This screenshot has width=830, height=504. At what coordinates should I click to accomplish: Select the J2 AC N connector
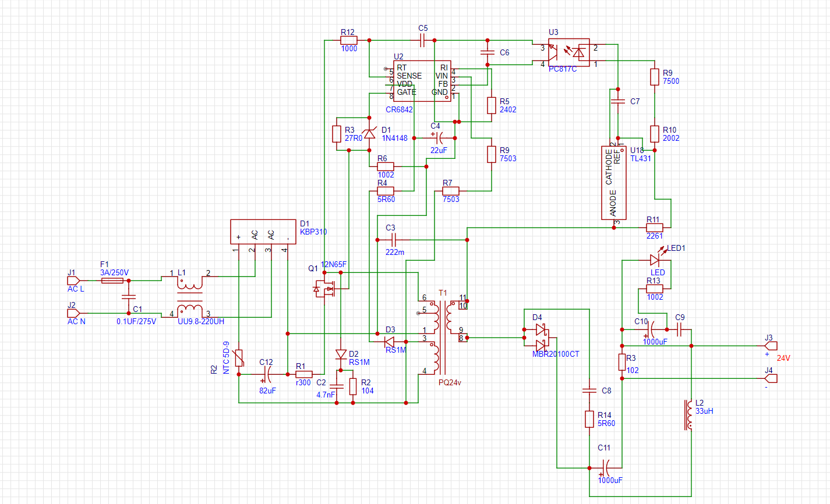click(x=73, y=313)
